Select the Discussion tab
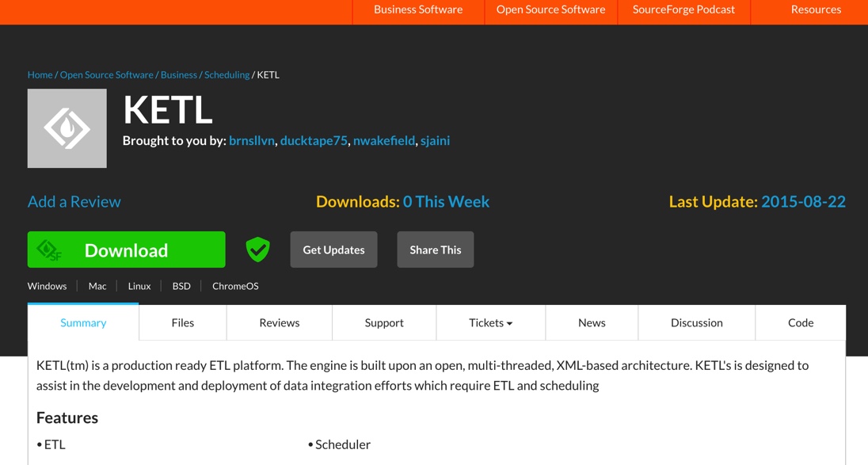 click(x=696, y=323)
